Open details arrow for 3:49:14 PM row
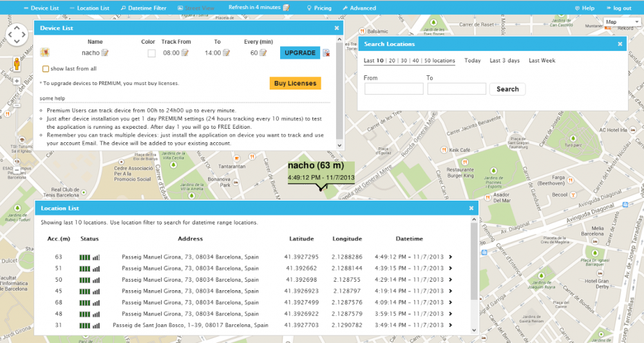The image size is (644, 343). pos(451,325)
